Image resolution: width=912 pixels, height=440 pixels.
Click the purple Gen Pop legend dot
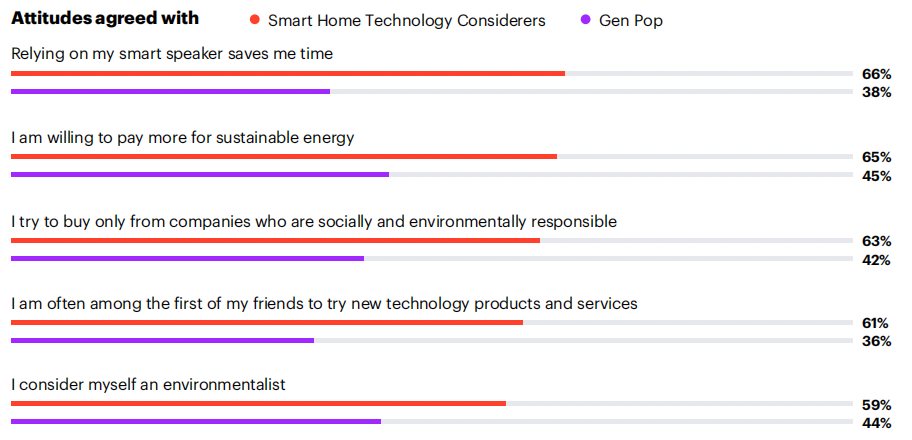tap(586, 20)
